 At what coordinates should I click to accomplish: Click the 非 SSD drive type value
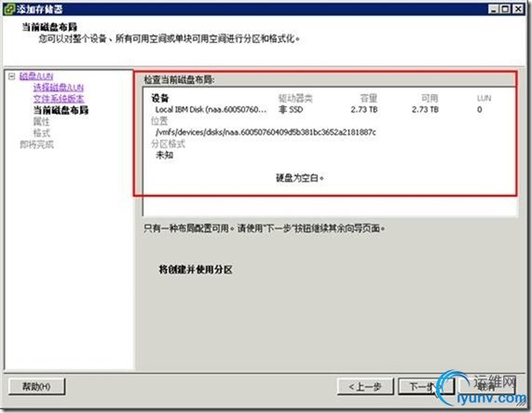point(291,110)
